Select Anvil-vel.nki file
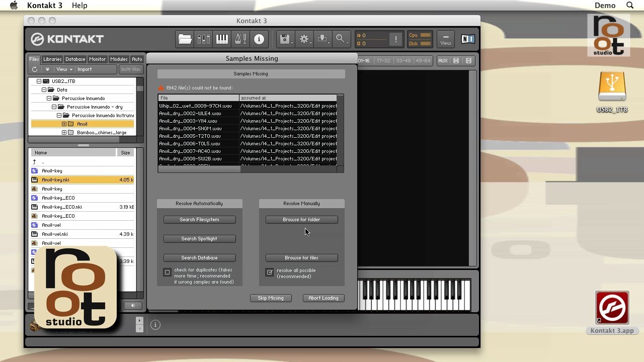The width and height of the screenshot is (644, 362). [83, 234]
